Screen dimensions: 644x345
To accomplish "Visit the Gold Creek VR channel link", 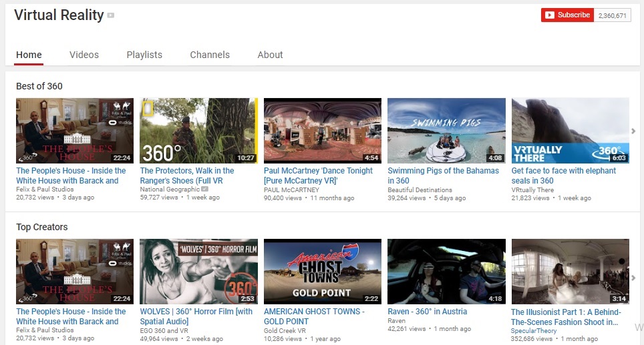I will (285, 330).
